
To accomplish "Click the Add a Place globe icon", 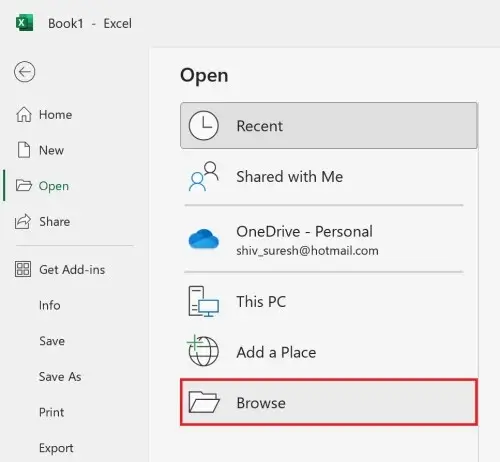I will (203, 351).
